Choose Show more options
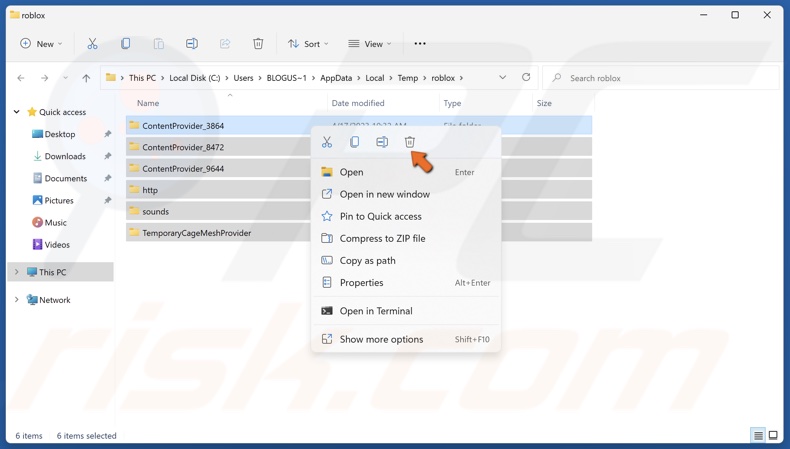The height and width of the screenshot is (449, 790). point(406,340)
